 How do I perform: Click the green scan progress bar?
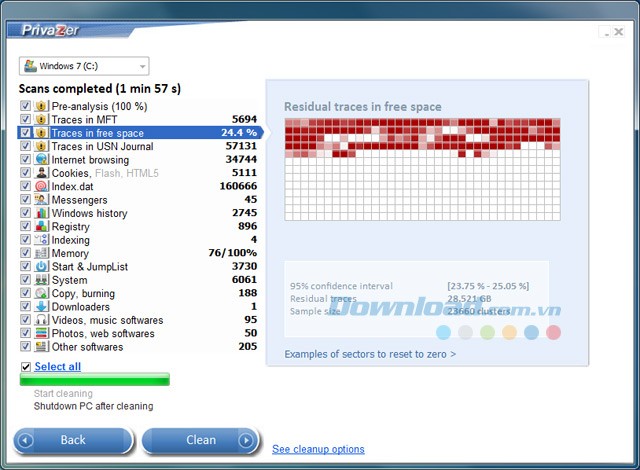click(x=95, y=380)
